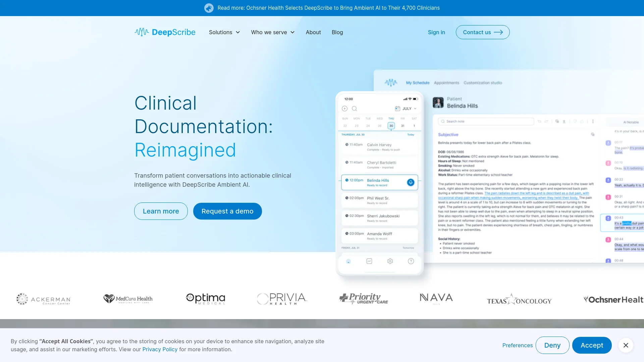This screenshot has width=644, height=362.
Task: Click the MedCura Health logo
Action: tap(128, 299)
